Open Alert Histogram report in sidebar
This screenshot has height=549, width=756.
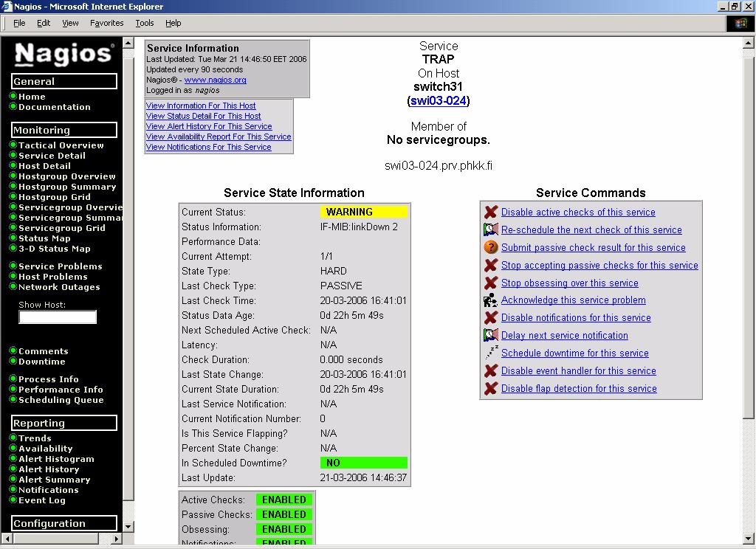coord(56,459)
